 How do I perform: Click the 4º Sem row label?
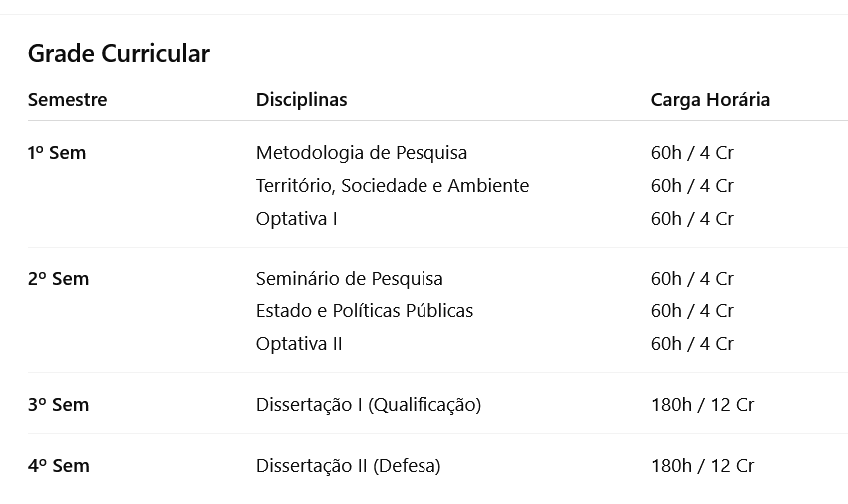click(58, 466)
